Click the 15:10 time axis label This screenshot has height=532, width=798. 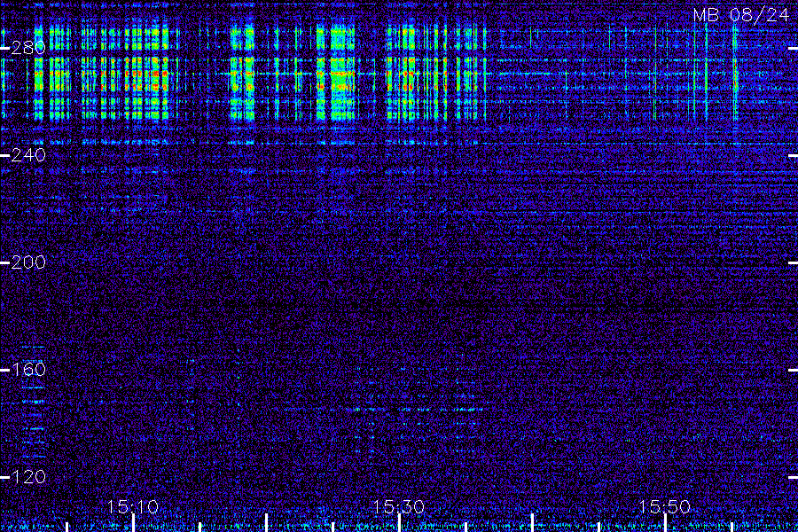point(133,507)
